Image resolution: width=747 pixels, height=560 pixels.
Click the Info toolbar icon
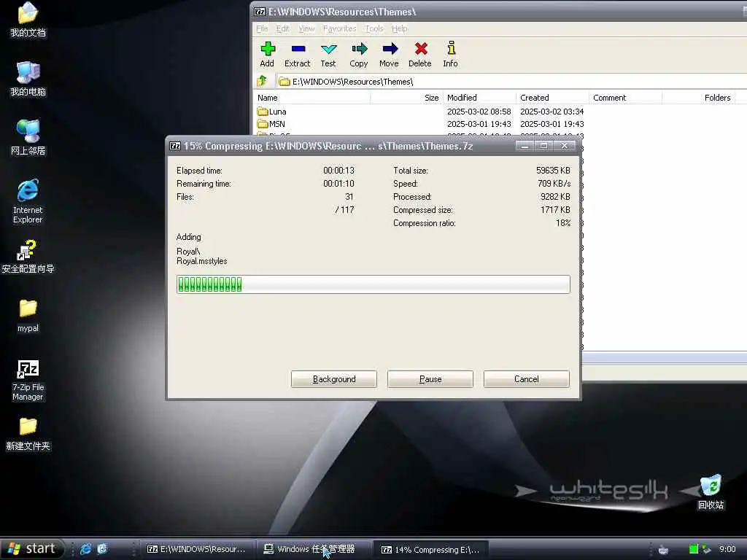coord(450,55)
